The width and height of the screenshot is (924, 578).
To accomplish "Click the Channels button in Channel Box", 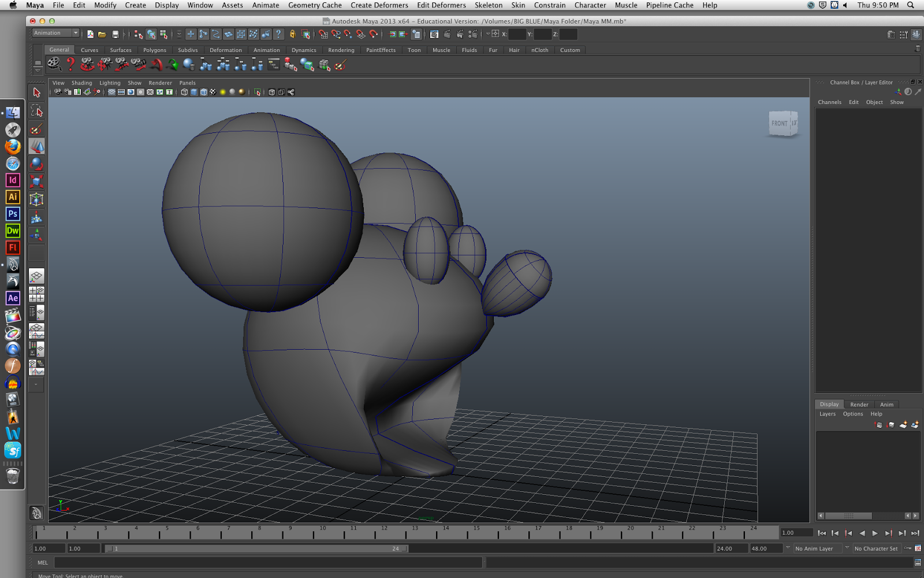I will click(x=830, y=102).
